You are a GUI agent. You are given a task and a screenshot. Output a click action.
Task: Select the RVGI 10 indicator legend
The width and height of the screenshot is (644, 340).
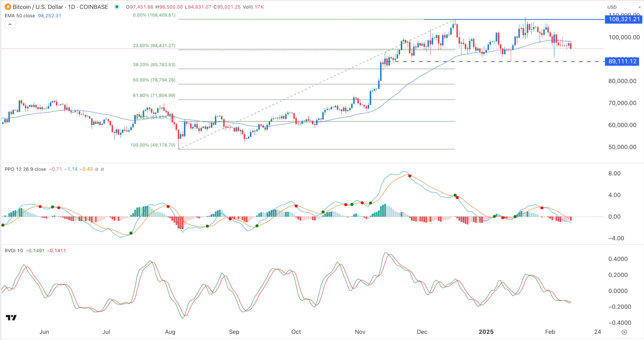point(14,251)
